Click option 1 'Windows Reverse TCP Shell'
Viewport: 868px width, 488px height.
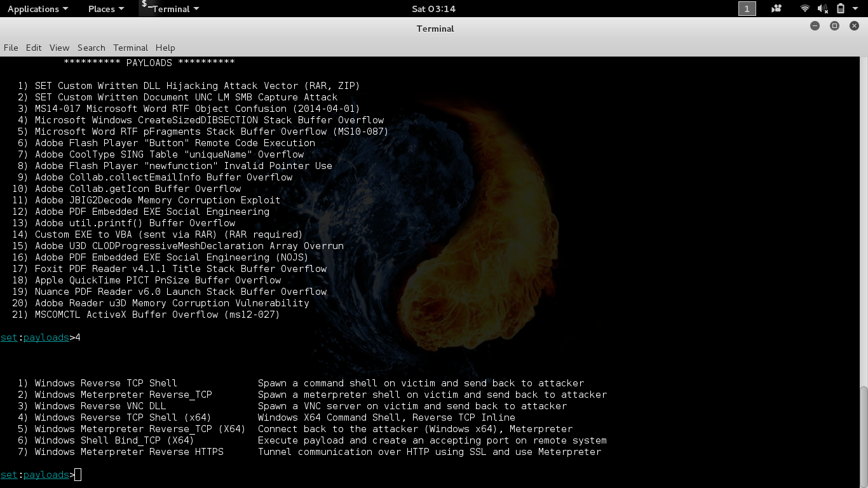pos(105,383)
